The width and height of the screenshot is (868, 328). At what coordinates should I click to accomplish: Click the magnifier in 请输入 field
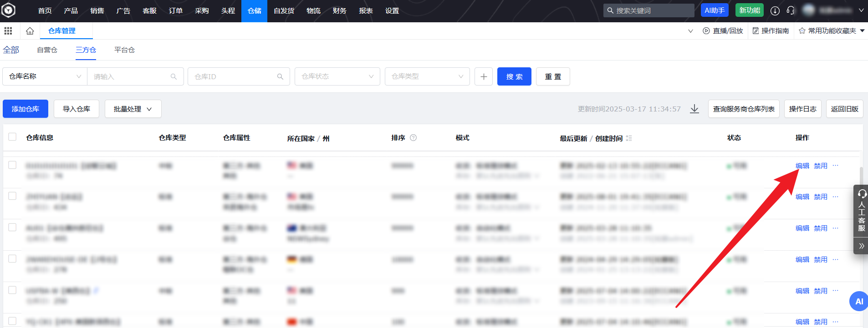click(x=174, y=76)
